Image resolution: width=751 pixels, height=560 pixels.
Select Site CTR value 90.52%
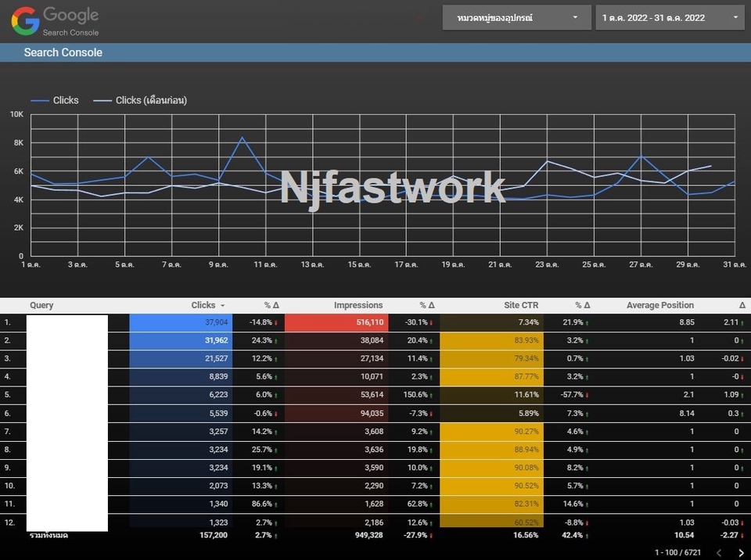click(x=526, y=486)
